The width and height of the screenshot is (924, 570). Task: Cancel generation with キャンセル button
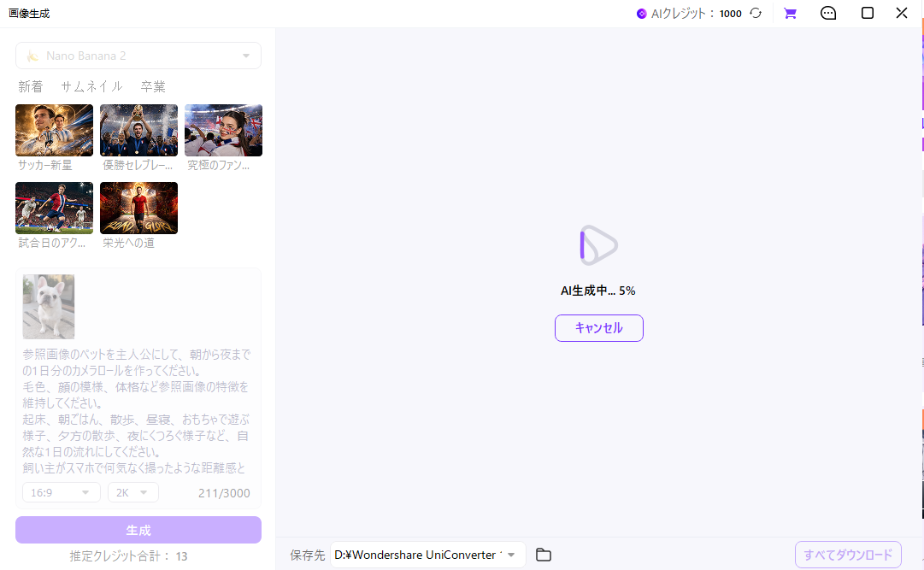click(x=598, y=328)
